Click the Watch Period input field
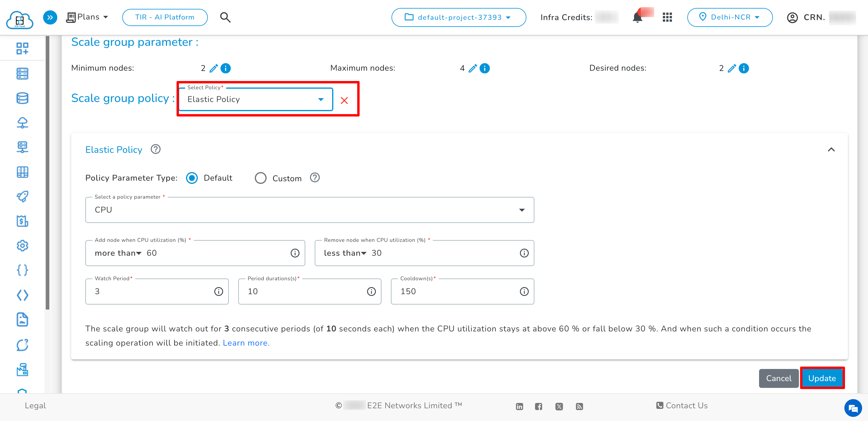This screenshot has height=421, width=868. (x=152, y=291)
